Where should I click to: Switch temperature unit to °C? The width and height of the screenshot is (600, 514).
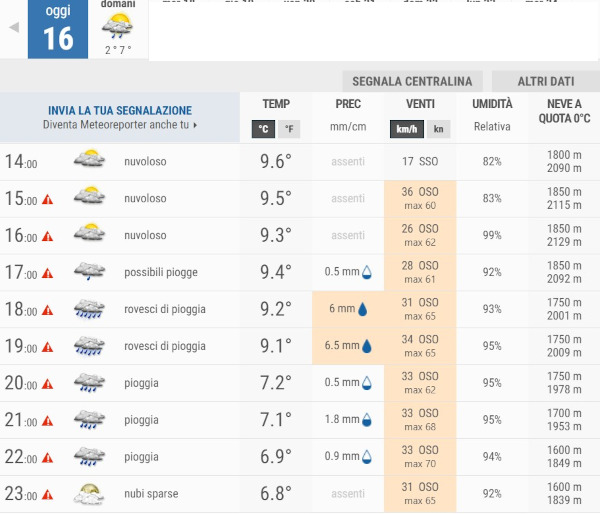262,129
